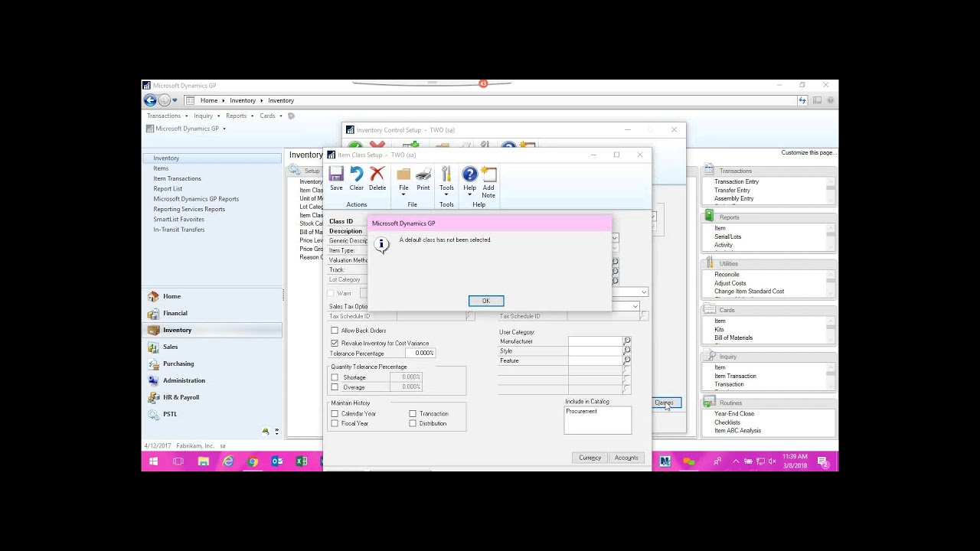Click the Print icon in Item Class Setup

point(423,179)
